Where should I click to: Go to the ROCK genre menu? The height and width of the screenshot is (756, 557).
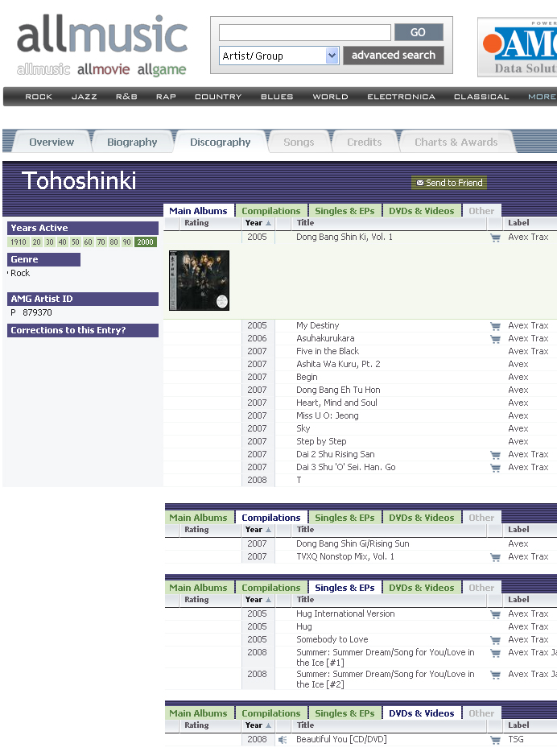point(39,97)
